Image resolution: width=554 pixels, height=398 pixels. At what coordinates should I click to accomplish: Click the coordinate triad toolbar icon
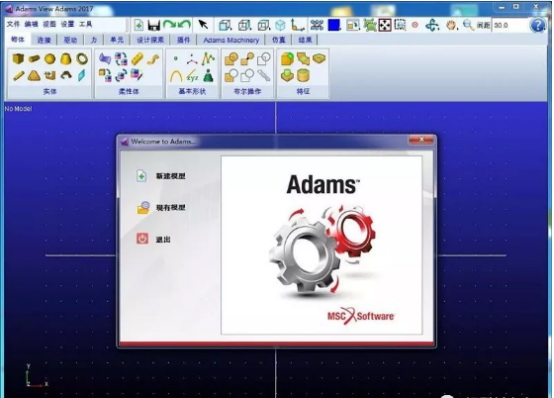(297, 25)
